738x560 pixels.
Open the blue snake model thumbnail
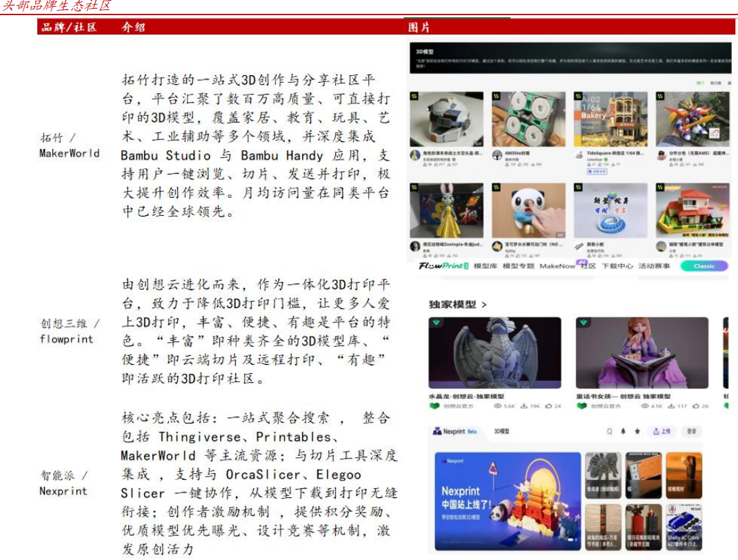tap(610, 211)
